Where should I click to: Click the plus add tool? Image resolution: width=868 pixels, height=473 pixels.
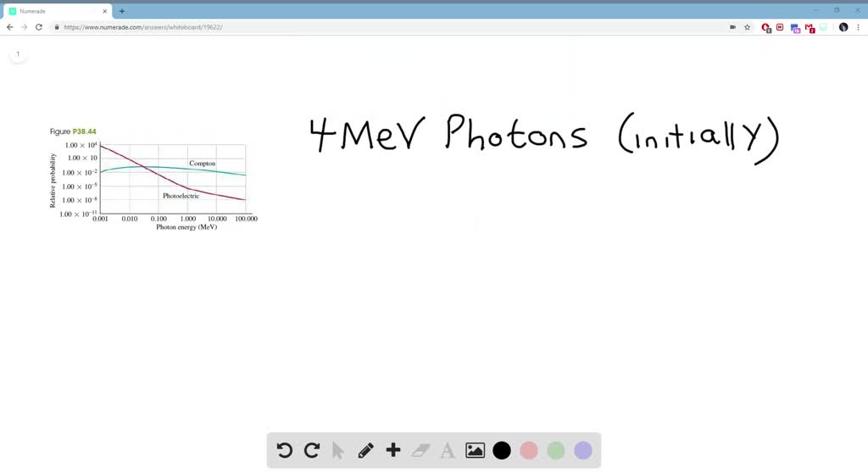pos(393,450)
